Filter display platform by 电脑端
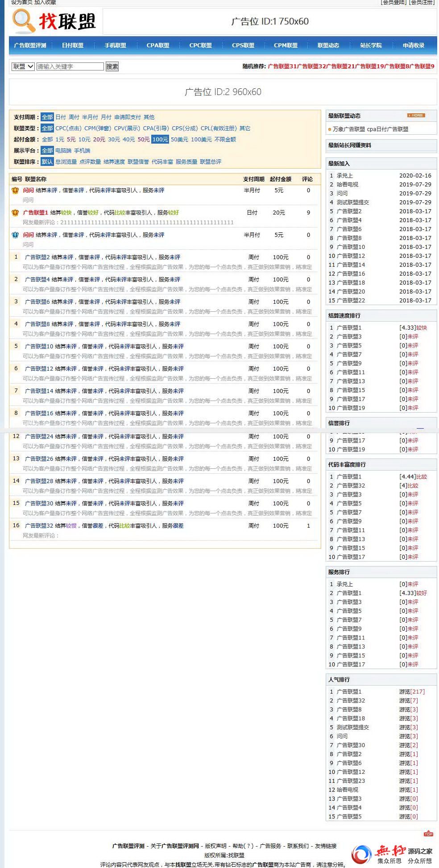The width and height of the screenshot is (439, 868). (x=63, y=151)
